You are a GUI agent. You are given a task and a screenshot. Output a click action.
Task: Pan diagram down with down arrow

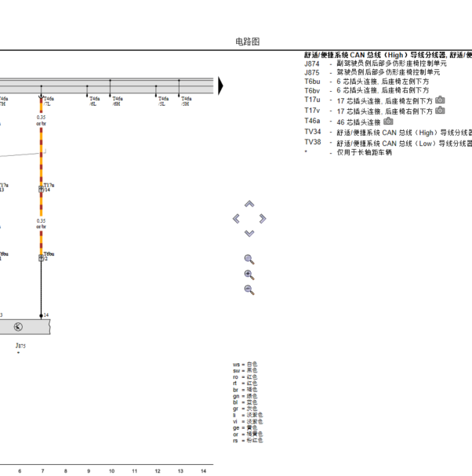[x=249, y=233]
